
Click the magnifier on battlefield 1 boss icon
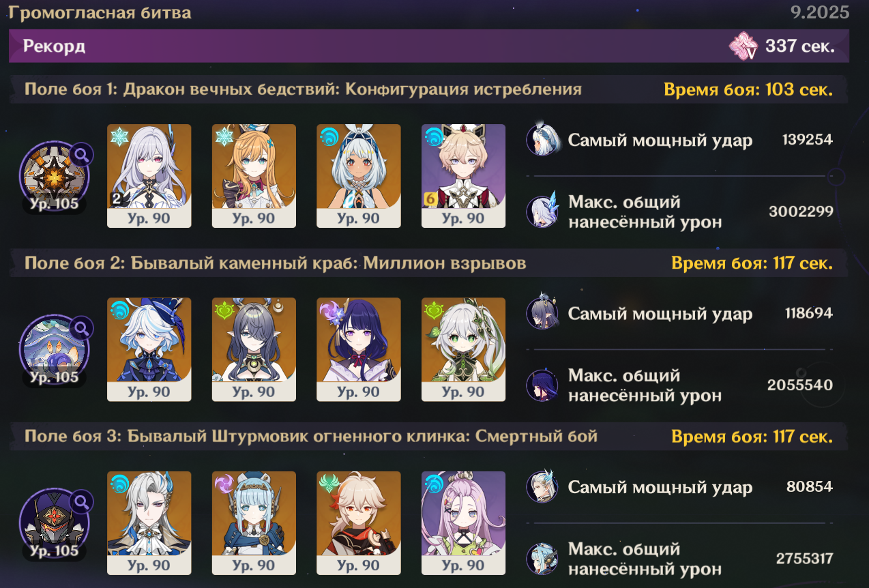coord(82,155)
